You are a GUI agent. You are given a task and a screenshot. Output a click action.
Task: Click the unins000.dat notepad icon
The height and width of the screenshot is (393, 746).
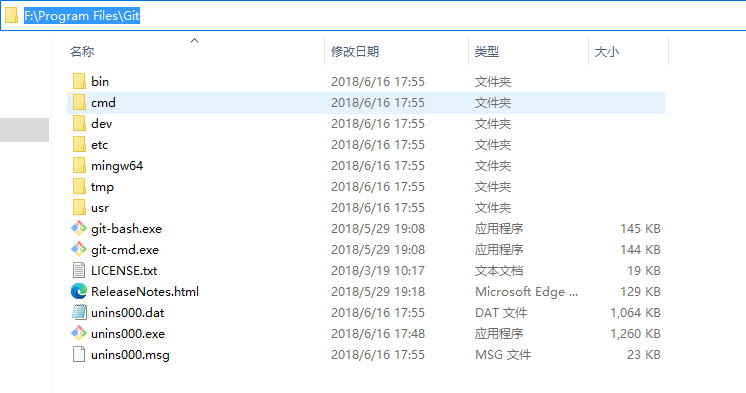[79, 312]
